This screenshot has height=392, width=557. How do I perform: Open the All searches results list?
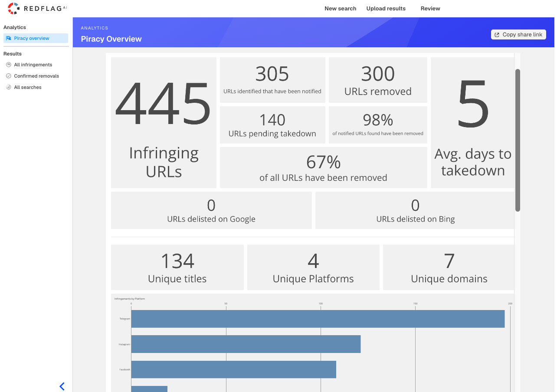[x=28, y=87]
